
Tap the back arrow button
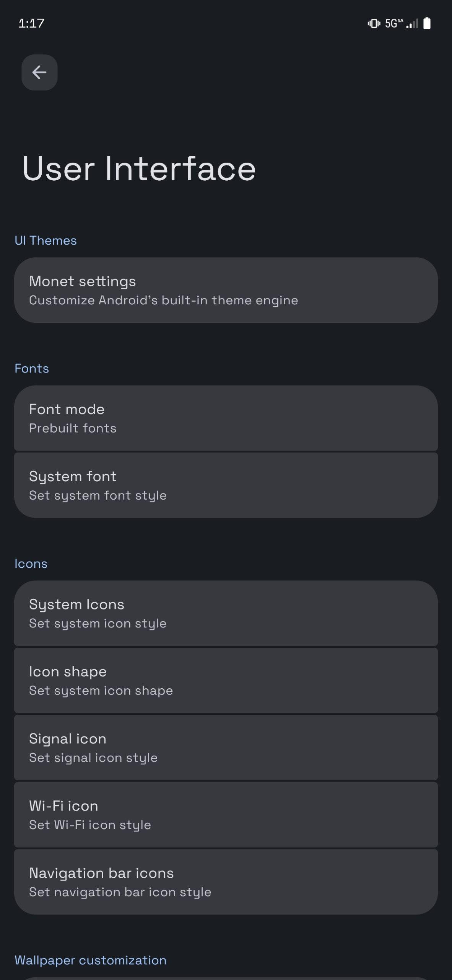(x=39, y=72)
